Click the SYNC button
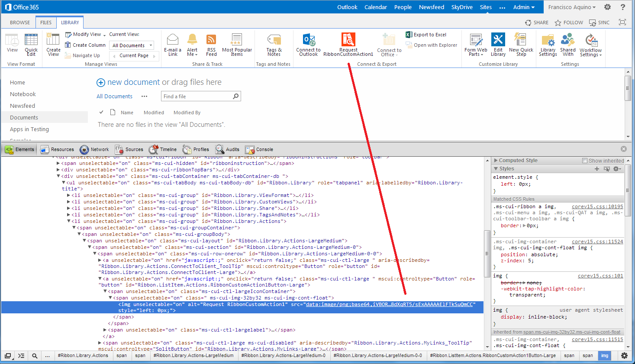 click(599, 23)
